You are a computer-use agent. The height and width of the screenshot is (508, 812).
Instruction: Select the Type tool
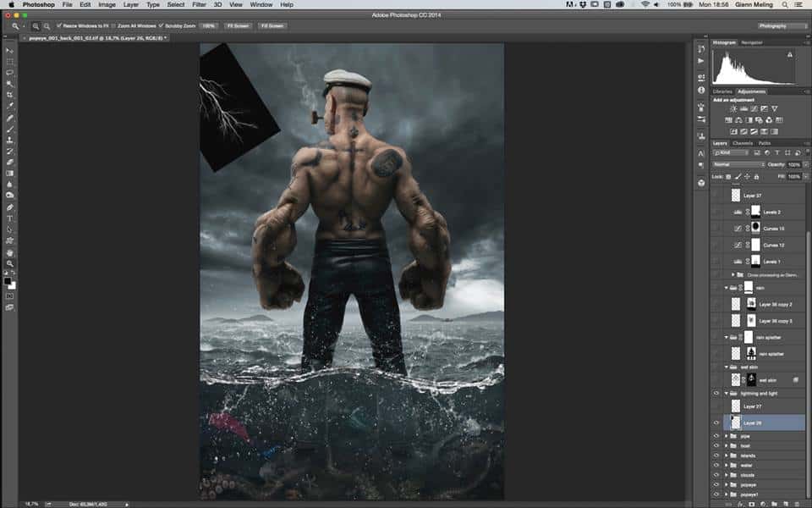pos(10,218)
